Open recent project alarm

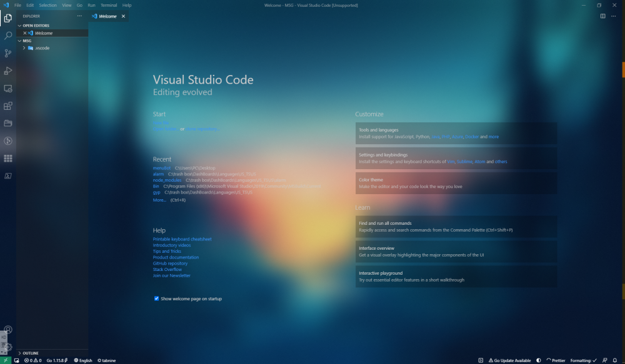[x=158, y=174]
